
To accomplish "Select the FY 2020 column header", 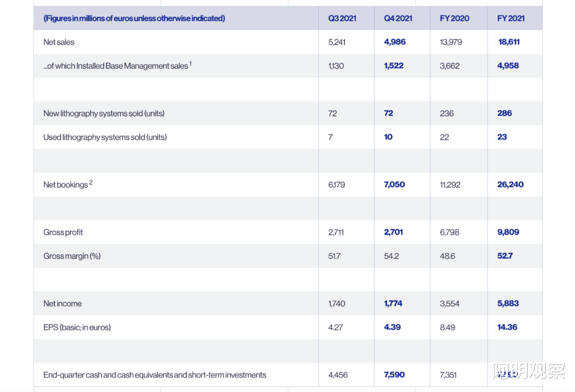I will click(x=455, y=18).
